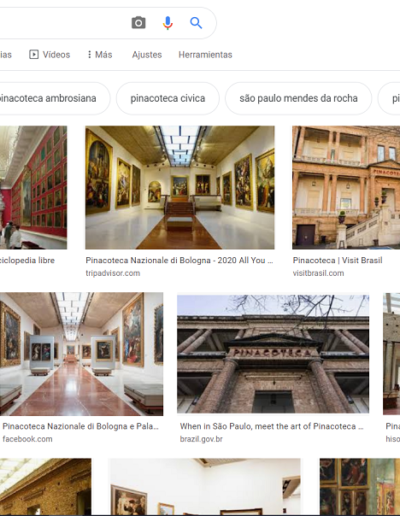This screenshot has height=516, width=400.
Task: Click the camera search-by-image icon
Action: (x=138, y=23)
